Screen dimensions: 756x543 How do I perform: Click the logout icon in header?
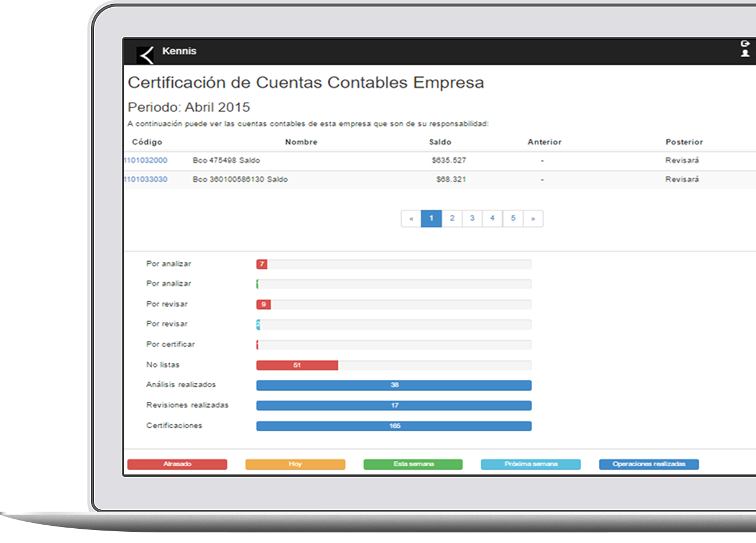click(745, 44)
